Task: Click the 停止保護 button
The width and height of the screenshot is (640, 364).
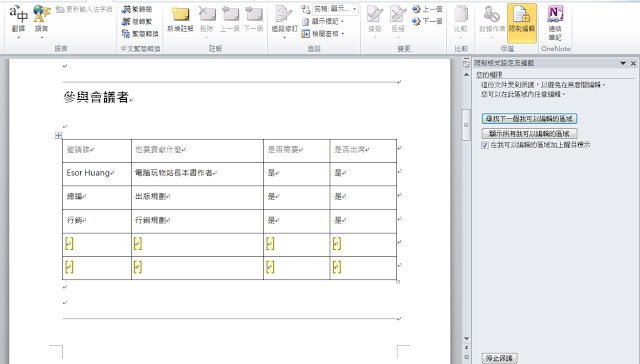Action: coord(499,358)
